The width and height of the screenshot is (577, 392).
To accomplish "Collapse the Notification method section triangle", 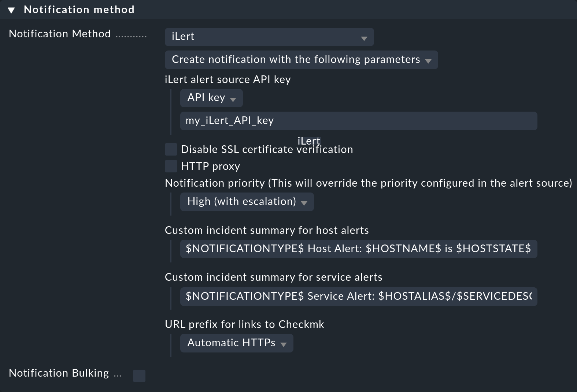I will click(x=11, y=10).
